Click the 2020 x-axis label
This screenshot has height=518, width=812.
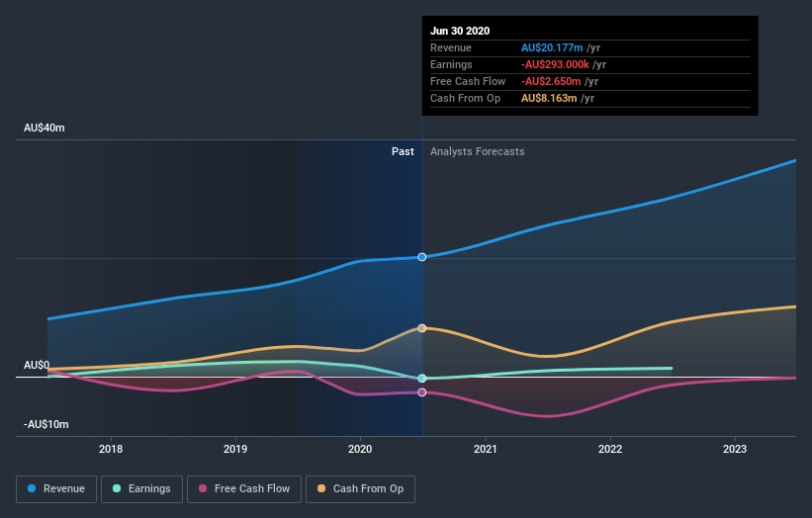[x=360, y=449]
